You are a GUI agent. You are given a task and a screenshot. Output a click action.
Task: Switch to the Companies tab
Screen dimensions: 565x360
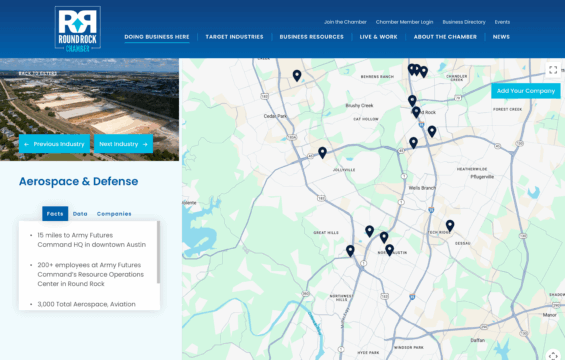click(114, 214)
